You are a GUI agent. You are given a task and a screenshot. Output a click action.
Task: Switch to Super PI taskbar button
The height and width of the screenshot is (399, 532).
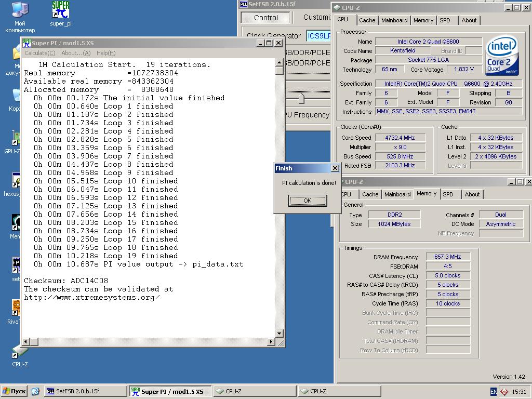pyautogui.click(x=170, y=391)
